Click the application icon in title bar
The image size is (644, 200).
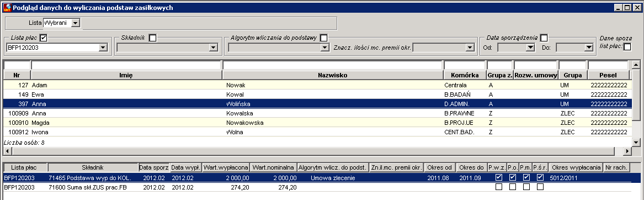(7, 7)
